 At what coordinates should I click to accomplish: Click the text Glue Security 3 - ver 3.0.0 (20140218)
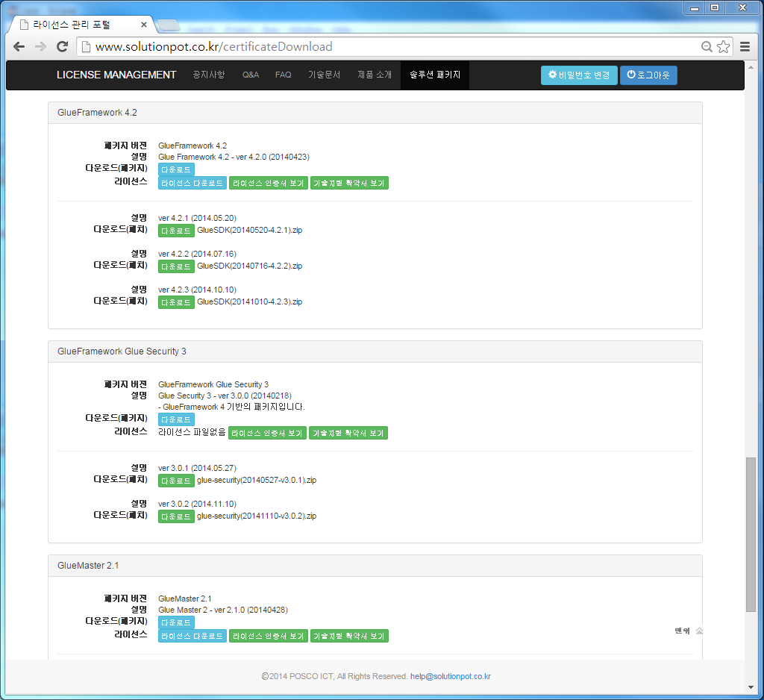click(225, 396)
